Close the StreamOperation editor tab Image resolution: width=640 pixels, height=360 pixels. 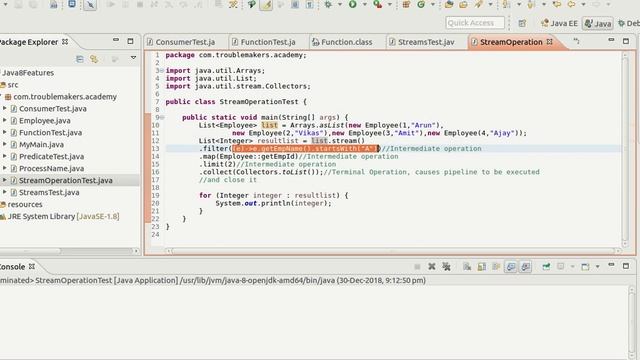(549, 42)
